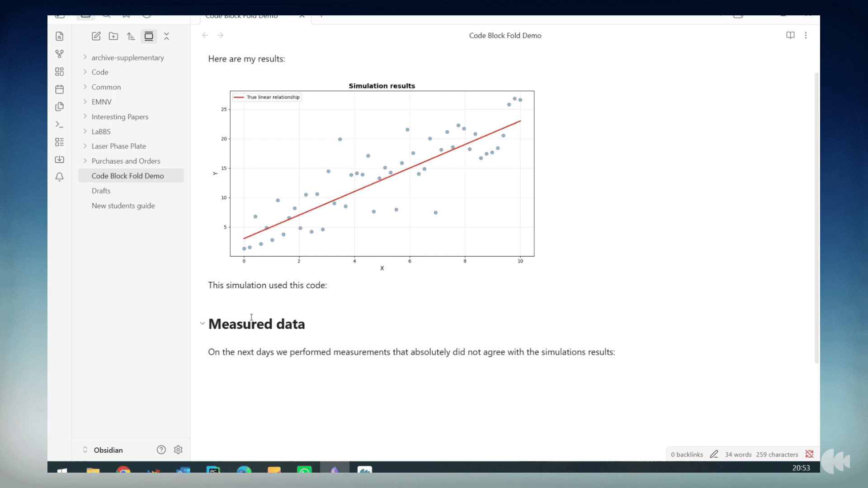Create a new folder in the file explorer
Viewport: 868px width, 488px height.
[x=113, y=36]
